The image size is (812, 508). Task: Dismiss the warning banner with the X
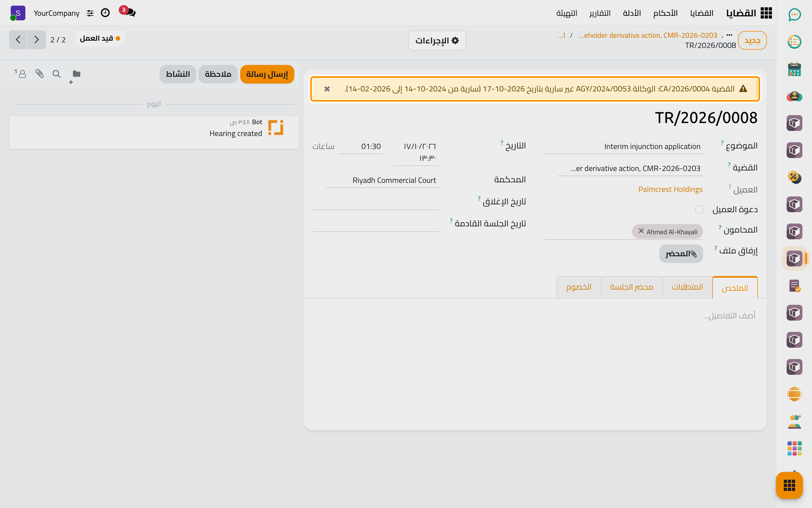327,89
